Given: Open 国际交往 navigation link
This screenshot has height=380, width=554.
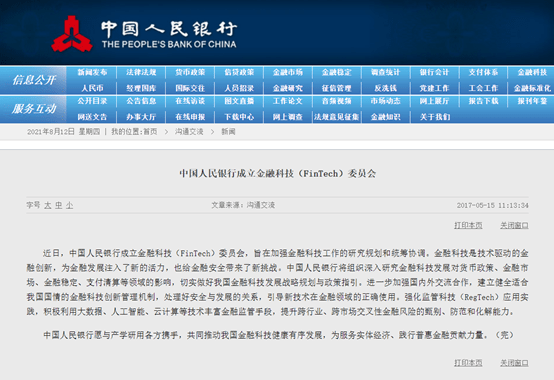Looking at the screenshot, I should coord(190,88).
